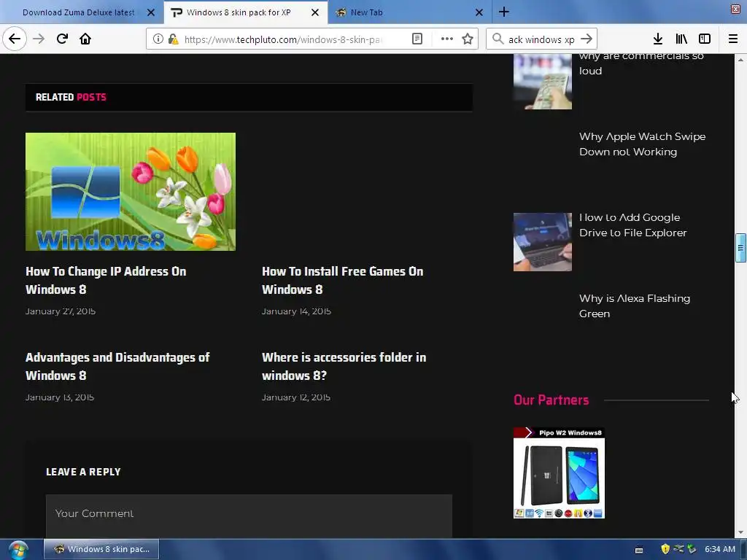
Task: Open the library bookmarks and history icon
Action: [x=681, y=39]
